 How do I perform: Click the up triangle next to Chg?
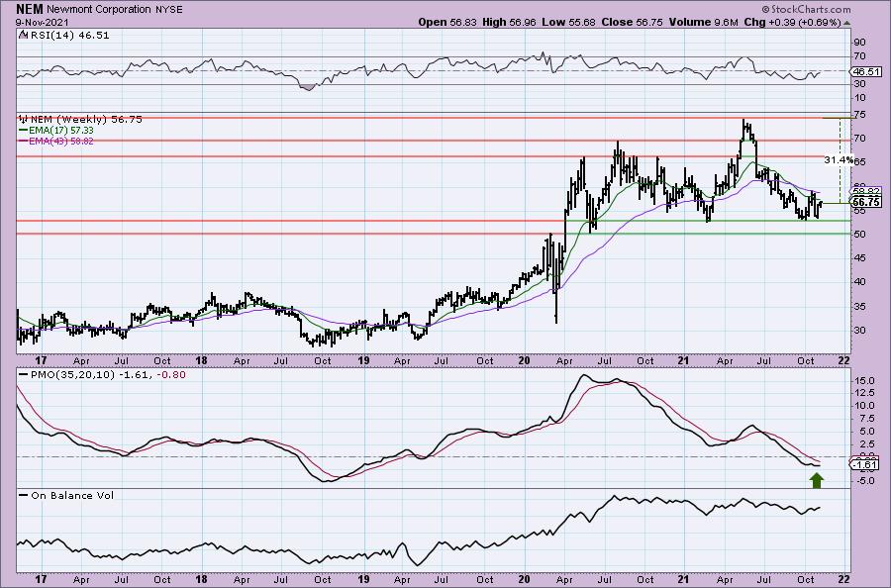pos(846,24)
